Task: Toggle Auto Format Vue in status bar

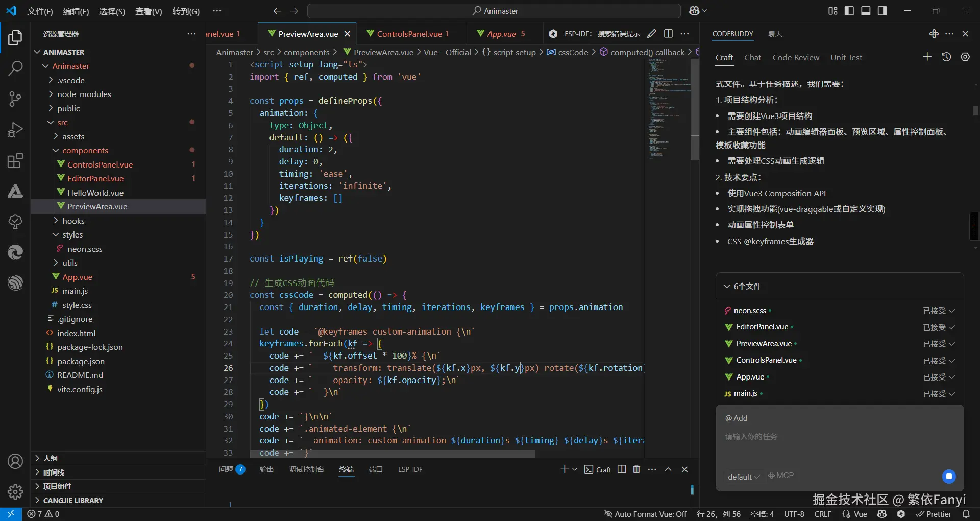Action: pos(645,514)
